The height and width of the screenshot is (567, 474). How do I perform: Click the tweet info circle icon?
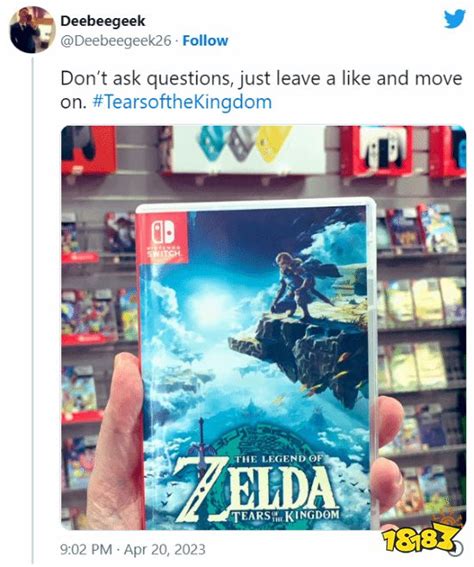click(457, 549)
